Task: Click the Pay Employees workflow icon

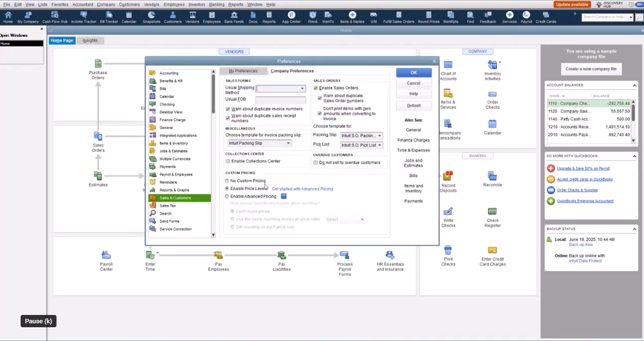Action: tap(218, 260)
